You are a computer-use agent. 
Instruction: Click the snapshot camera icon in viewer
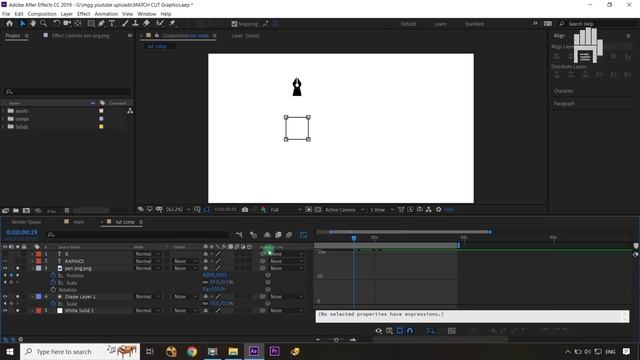pos(245,209)
